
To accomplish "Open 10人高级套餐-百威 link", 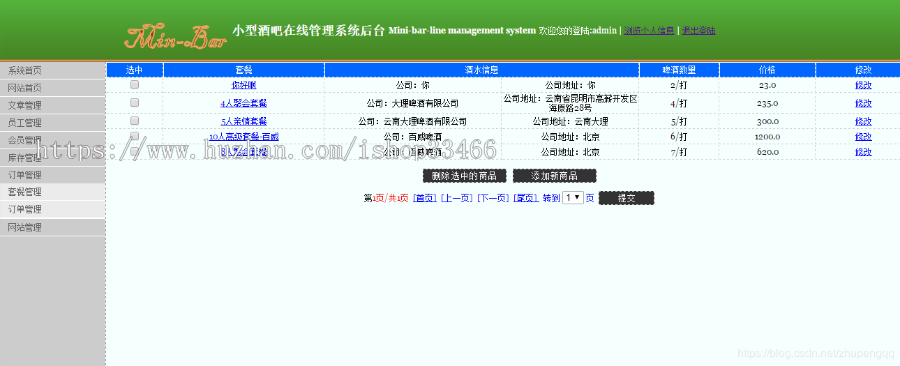I will pyautogui.click(x=244, y=137).
